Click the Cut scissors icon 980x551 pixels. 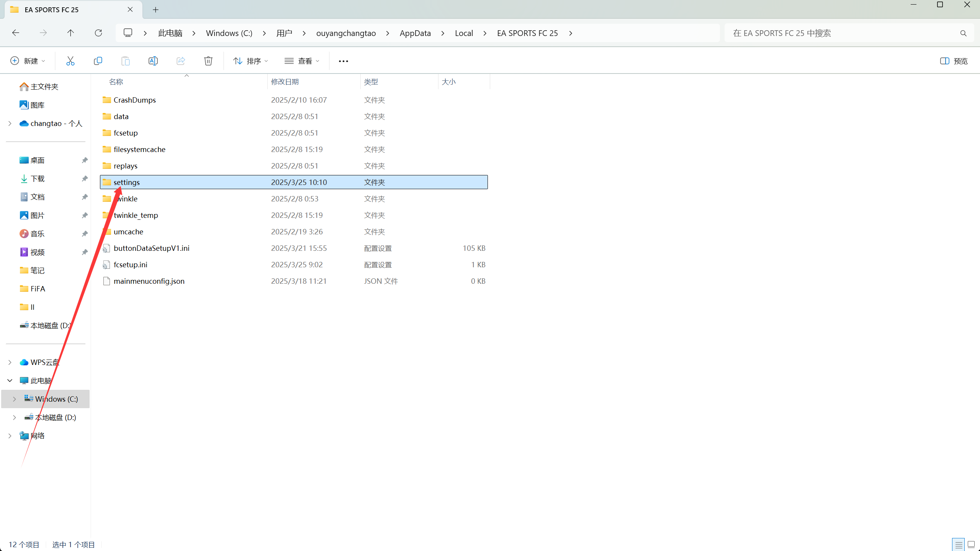[70, 61]
